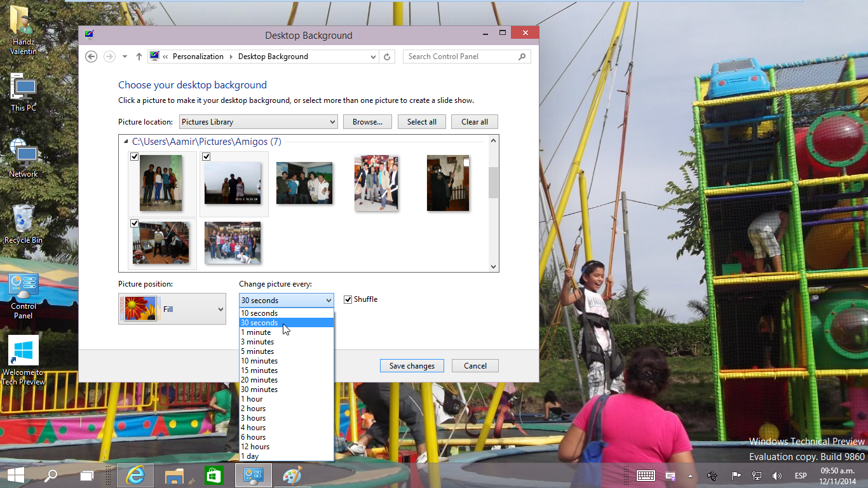Click the Up one level arrow

[139, 57]
